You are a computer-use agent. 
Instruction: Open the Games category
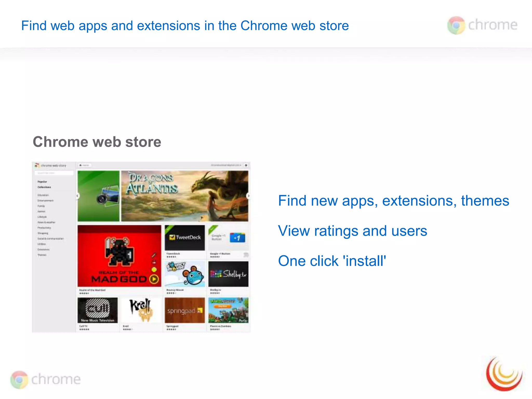(41, 211)
